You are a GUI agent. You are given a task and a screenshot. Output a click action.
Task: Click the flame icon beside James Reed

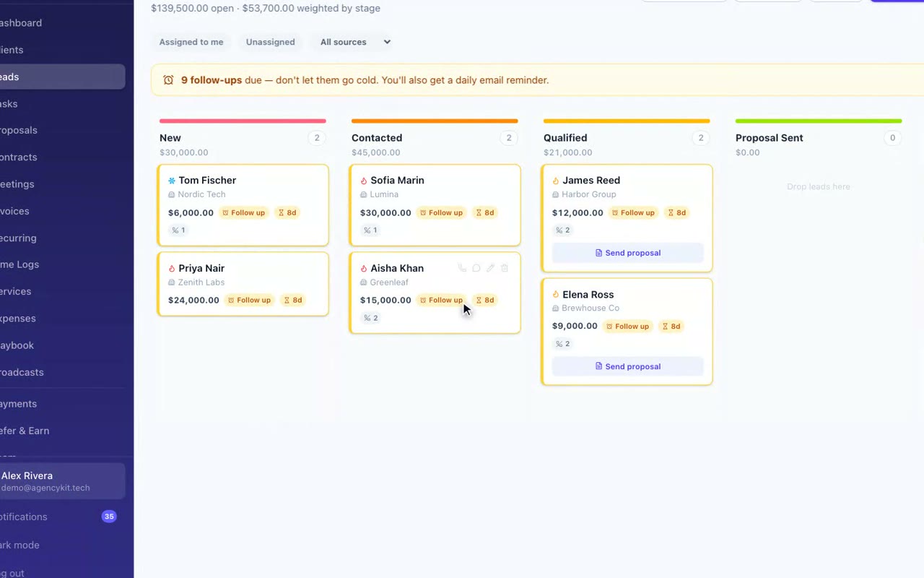click(x=556, y=181)
